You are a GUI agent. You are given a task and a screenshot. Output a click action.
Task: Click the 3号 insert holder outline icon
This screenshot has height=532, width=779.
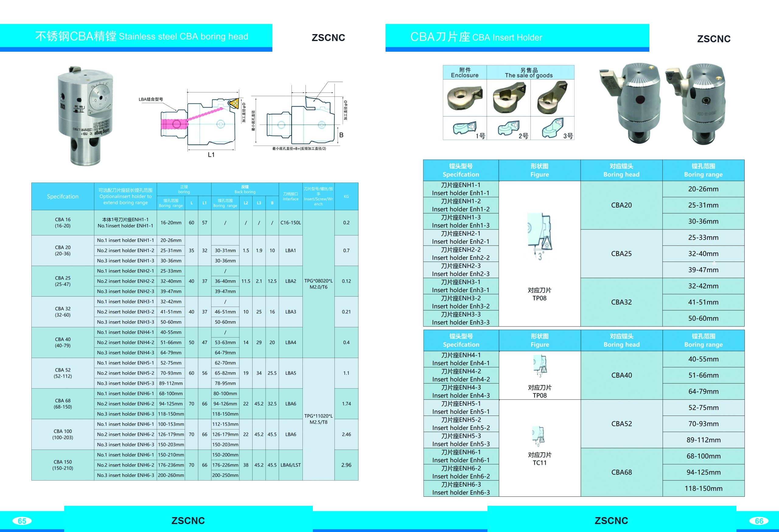point(553,128)
